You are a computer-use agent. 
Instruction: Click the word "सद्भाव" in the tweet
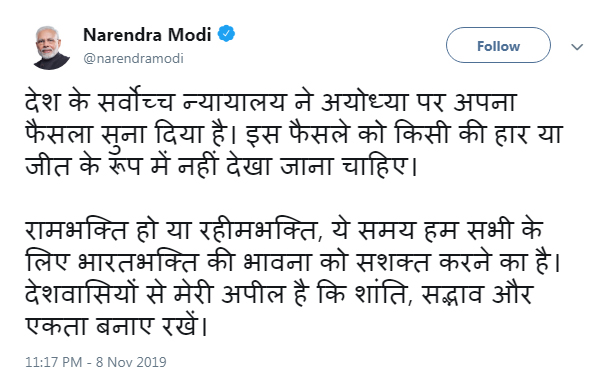point(452,294)
